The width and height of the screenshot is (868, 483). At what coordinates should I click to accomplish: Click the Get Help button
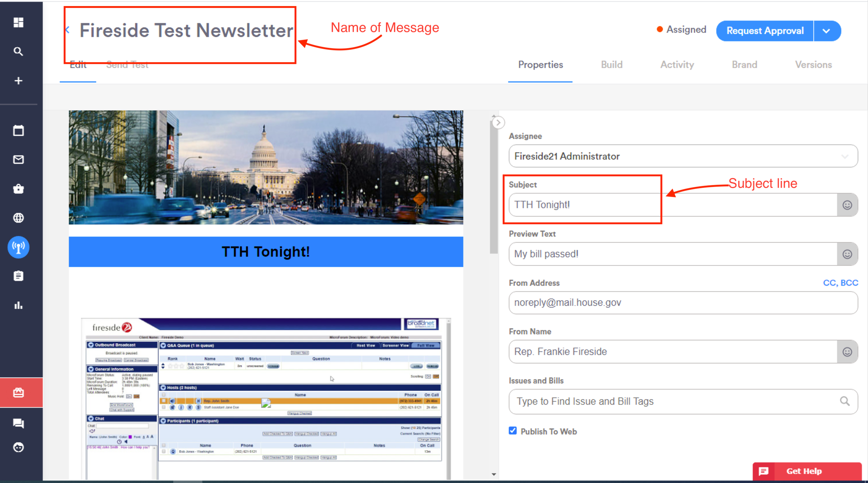tap(807, 471)
